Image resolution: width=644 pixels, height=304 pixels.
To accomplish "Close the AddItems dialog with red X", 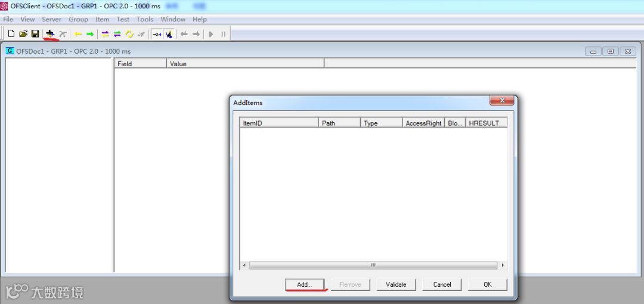I will [x=502, y=100].
